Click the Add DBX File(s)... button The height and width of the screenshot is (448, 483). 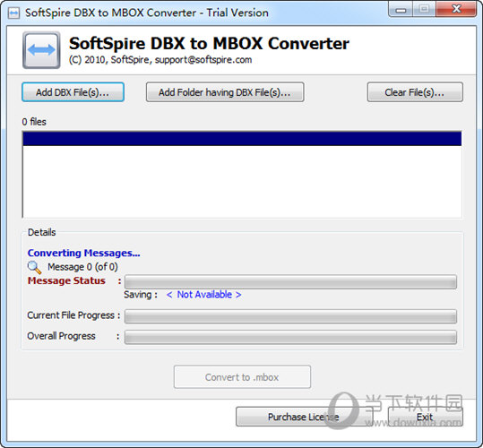[x=73, y=92]
